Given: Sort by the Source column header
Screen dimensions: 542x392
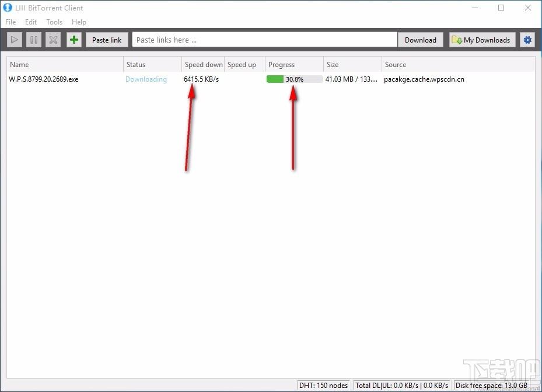Looking at the screenshot, I should tap(459, 65).
